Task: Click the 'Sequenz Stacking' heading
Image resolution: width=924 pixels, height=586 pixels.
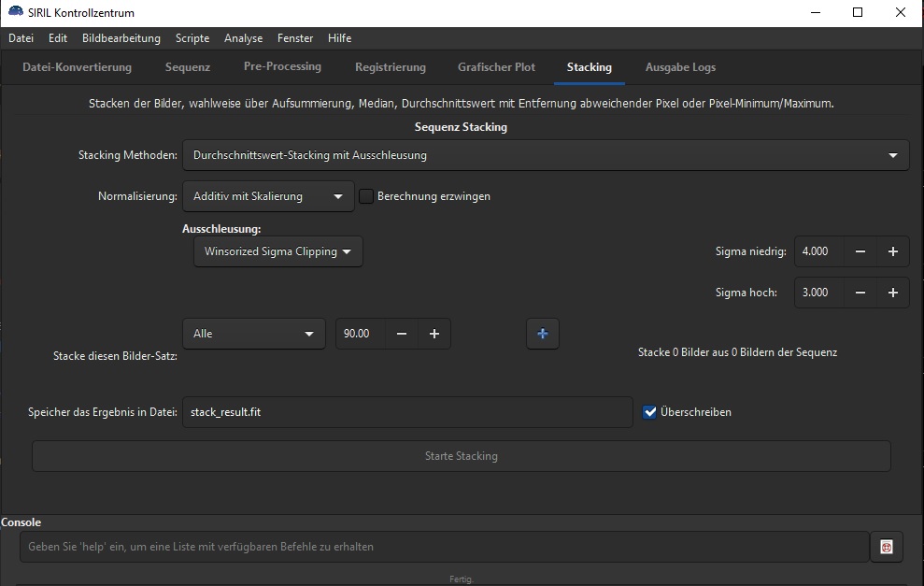Action: coord(461,127)
